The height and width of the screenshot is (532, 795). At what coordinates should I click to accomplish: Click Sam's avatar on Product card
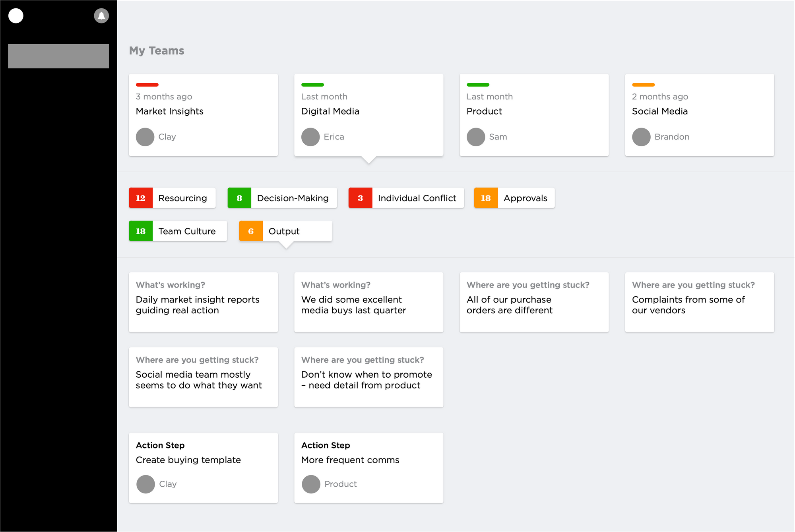point(476,137)
